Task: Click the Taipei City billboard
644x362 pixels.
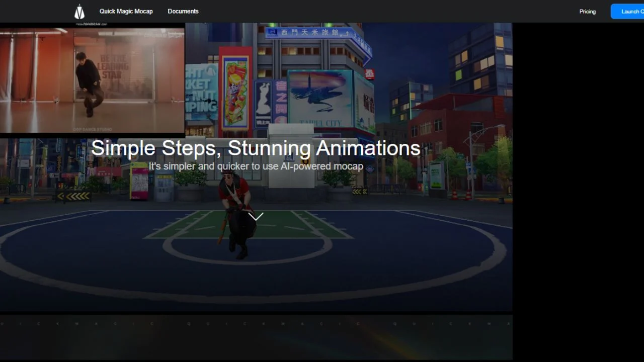Action: point(320,99)
